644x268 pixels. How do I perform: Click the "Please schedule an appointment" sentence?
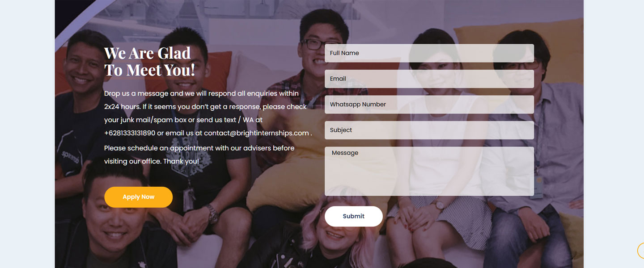point(199,155)
